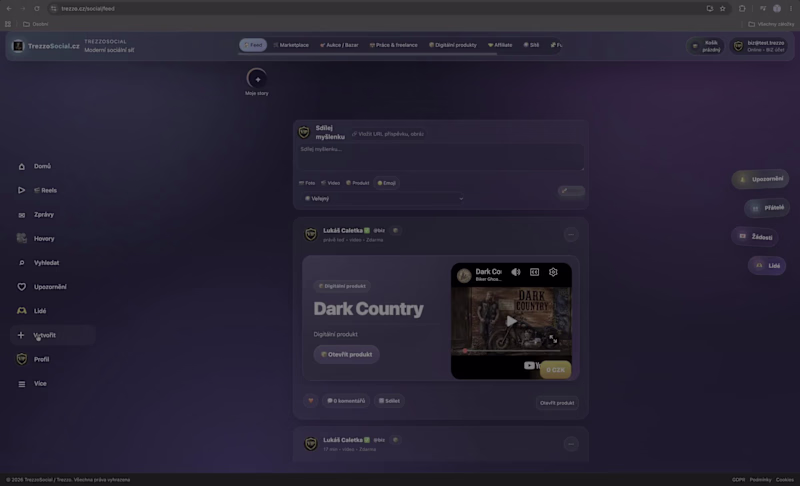Viewport: 800px width, 486px height.
Task: Mute the Dark Country video speaker icon
Action: coord(516,272)
